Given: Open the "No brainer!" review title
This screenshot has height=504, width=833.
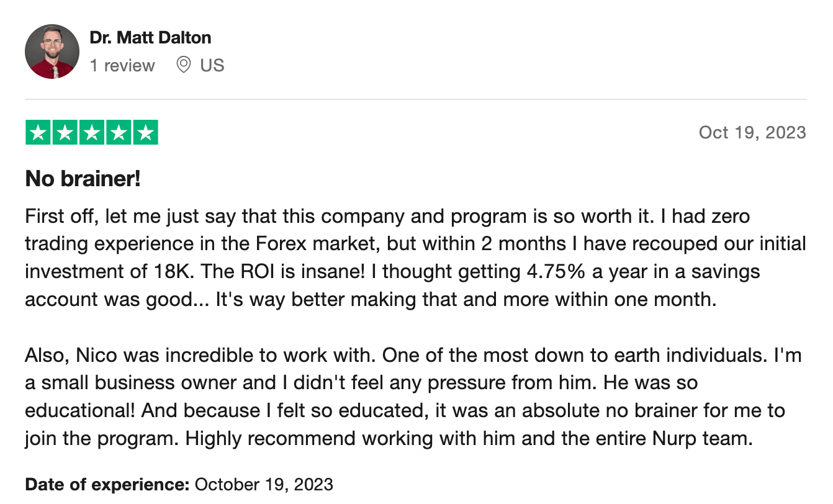Looking at the screenshot, I should 83,179.
